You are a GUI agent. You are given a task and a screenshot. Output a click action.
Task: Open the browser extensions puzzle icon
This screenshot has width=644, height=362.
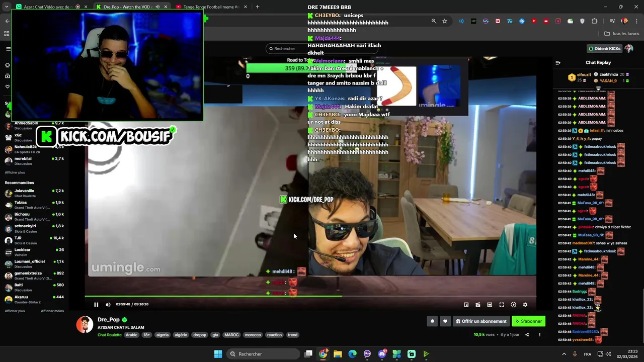[x=595, y=21]
